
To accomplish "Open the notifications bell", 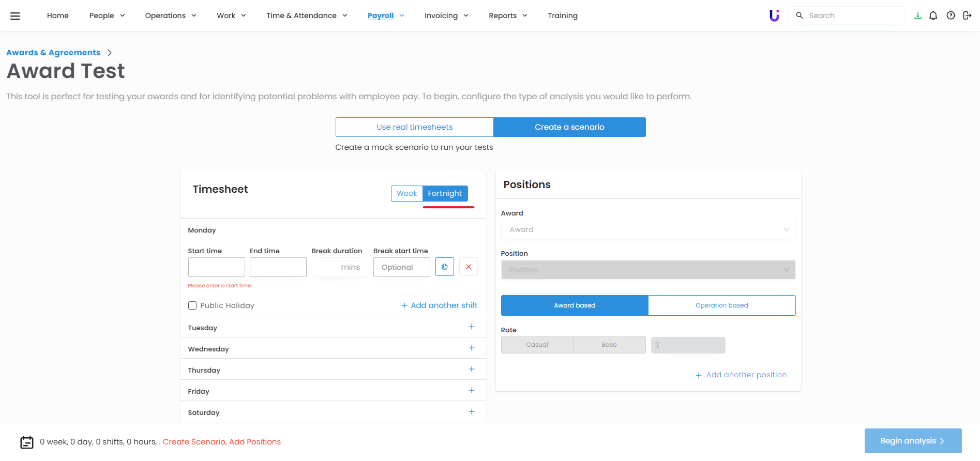I will (x=933, y=16).
